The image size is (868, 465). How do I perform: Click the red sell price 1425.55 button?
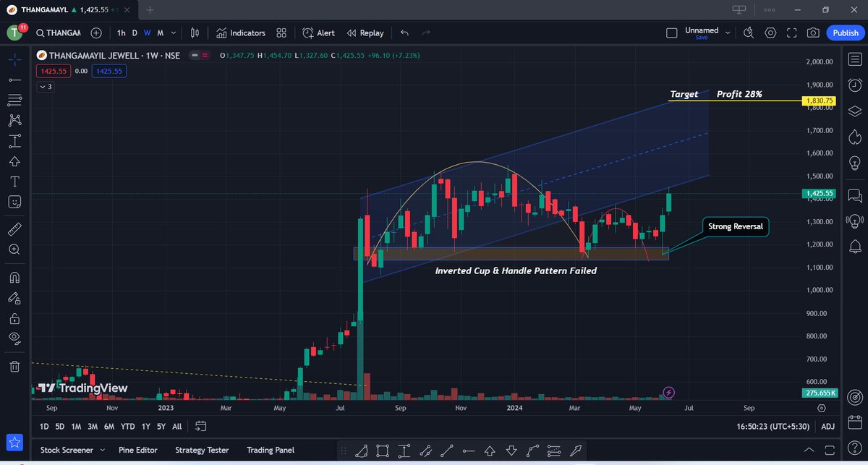pos(54,71)
